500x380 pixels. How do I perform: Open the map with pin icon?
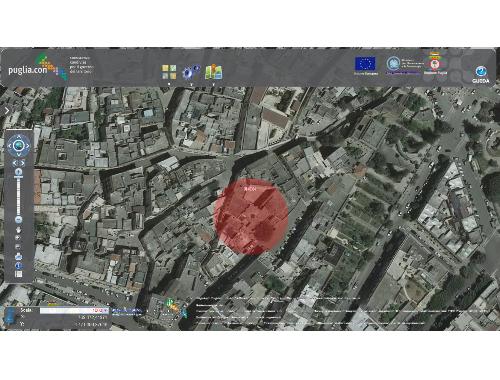pos(214,72)
